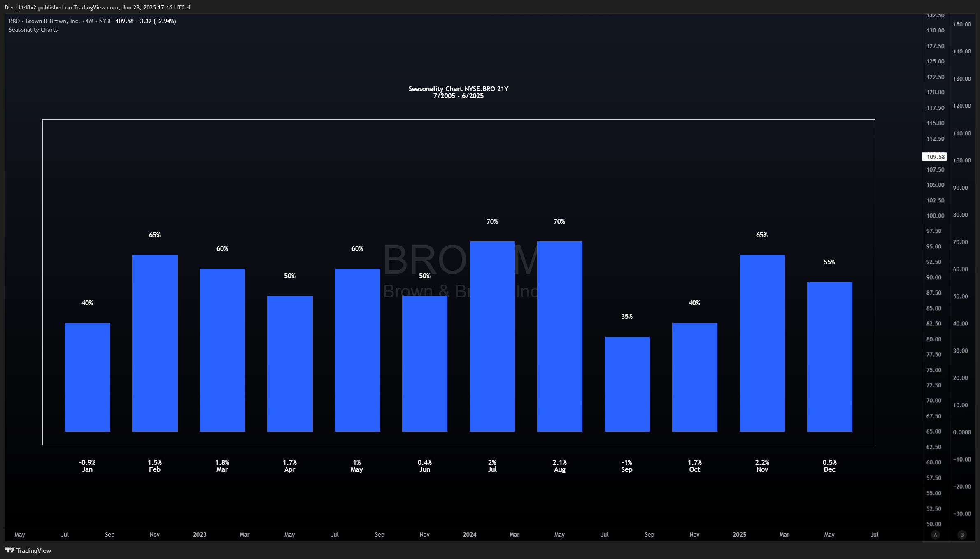
Task: Click the January bar showing 40%
Action: pos(87,377)
